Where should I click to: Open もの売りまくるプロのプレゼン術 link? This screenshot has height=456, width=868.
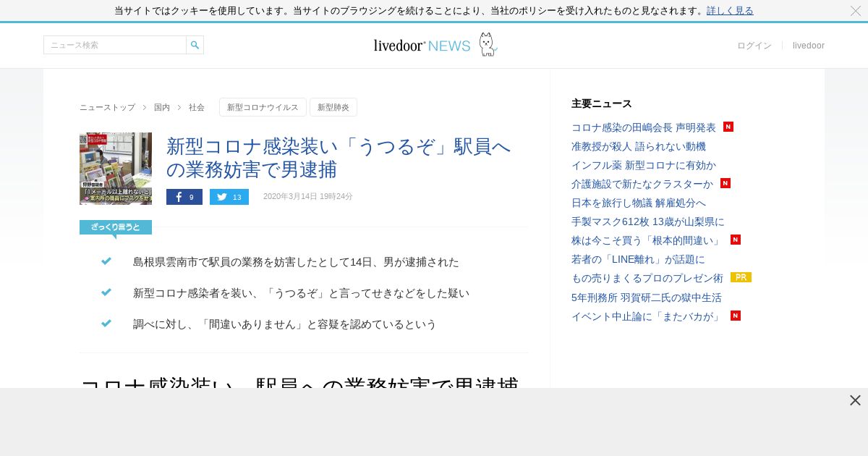pos(647,278)
